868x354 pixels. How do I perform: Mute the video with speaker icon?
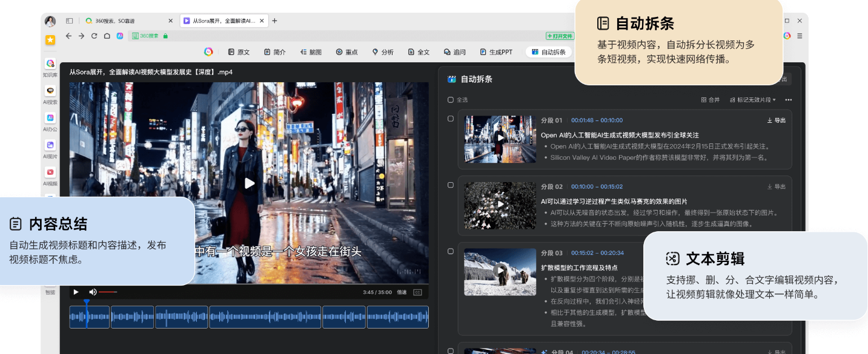point(93,292)
